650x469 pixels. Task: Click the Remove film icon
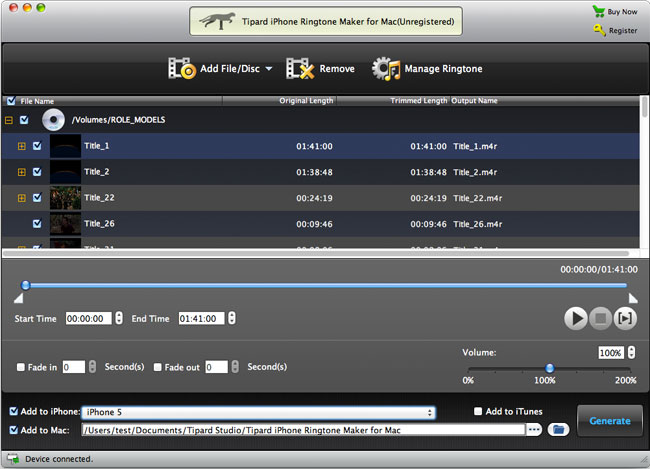(x=300, y=68)
